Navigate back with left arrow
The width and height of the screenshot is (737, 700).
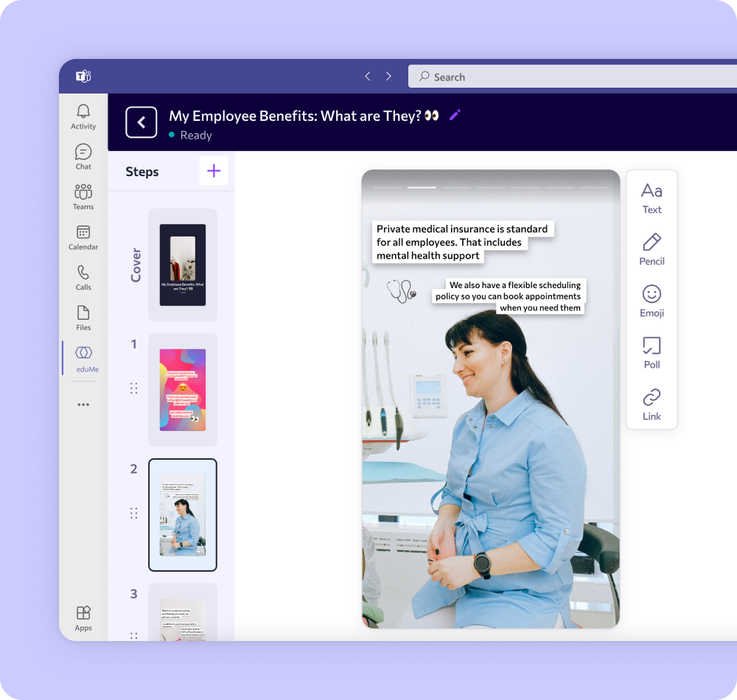click(368, 76)
